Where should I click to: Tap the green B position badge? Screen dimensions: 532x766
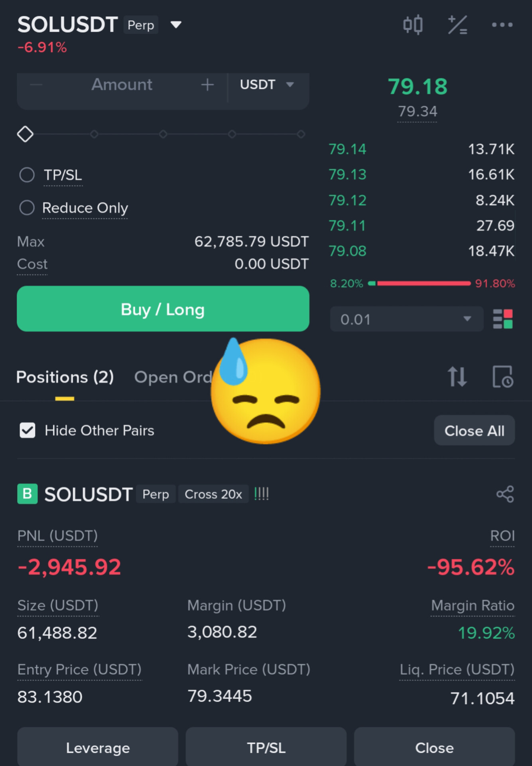(28, 494)
